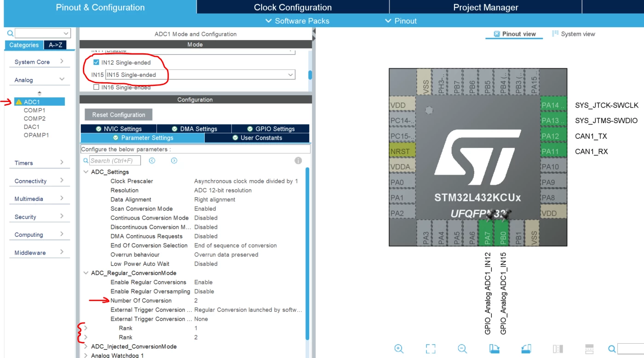Image resolution: width=644 pixels, height=358 pixels.
Task: Click the parameter Search (Ctrl+F) field
Action: pyautogui.click(x=115, y=161)
